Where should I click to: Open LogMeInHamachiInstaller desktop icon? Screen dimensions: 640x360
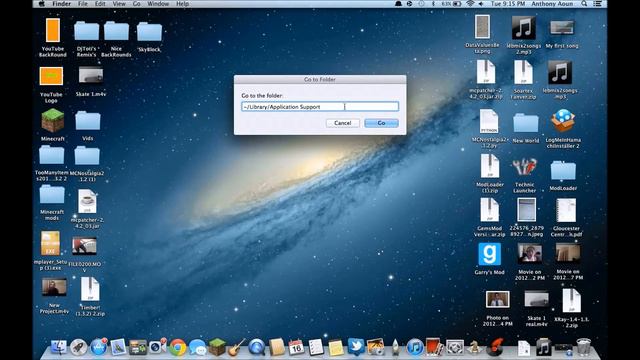click(563, 121)
